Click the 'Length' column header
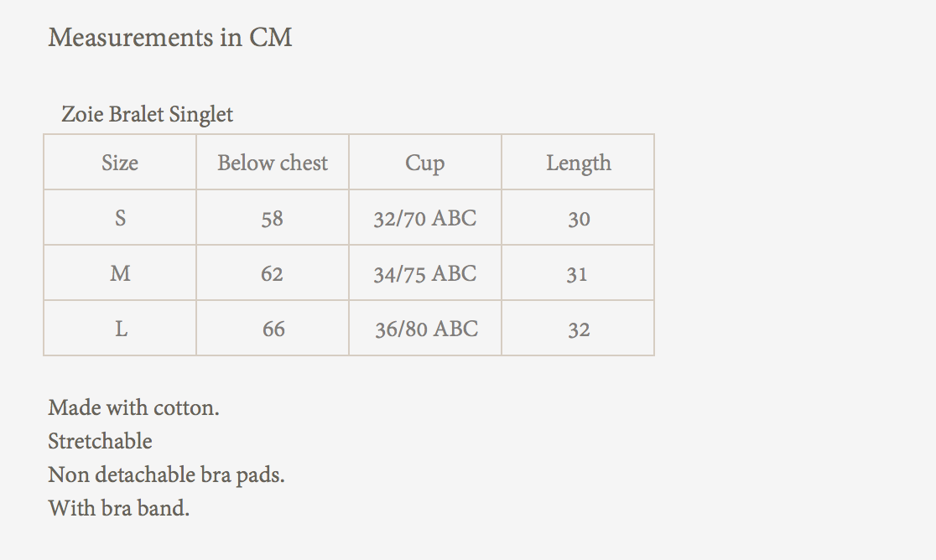This screenshot has height=560, width=936. (578, 163)
